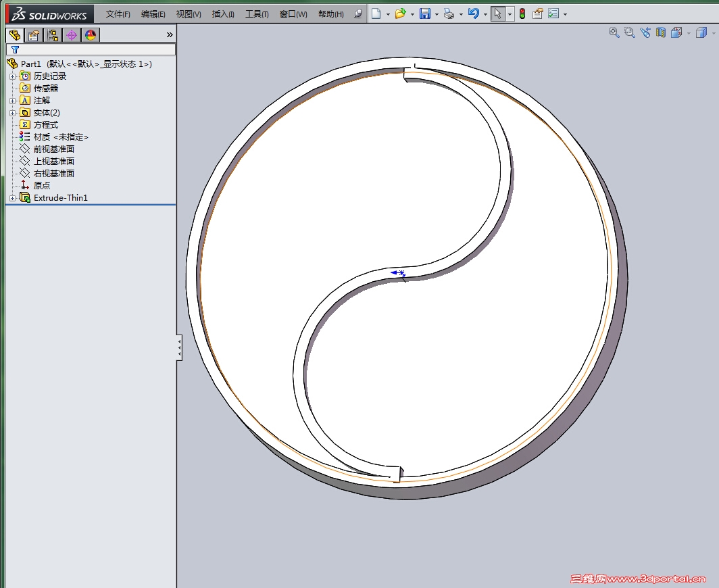The height and width of the screenshot is (588, 719).
Task: Create a new document
Action: pos(376,14)
